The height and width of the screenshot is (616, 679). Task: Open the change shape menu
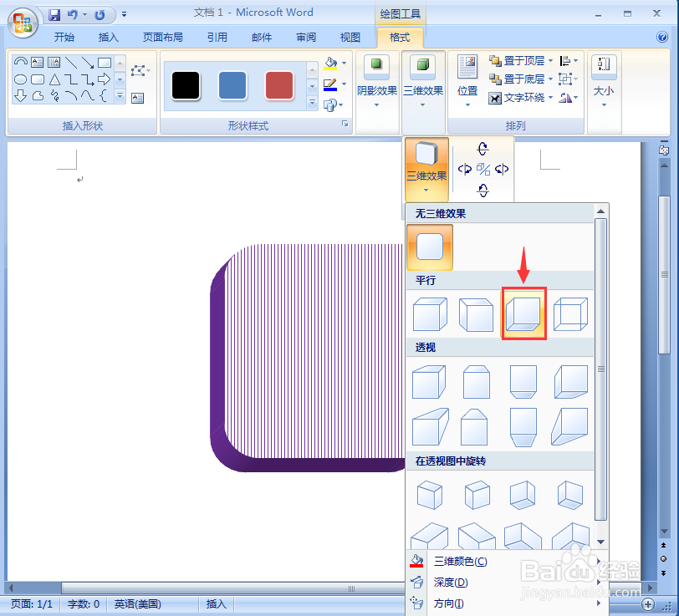pos(333,104)
